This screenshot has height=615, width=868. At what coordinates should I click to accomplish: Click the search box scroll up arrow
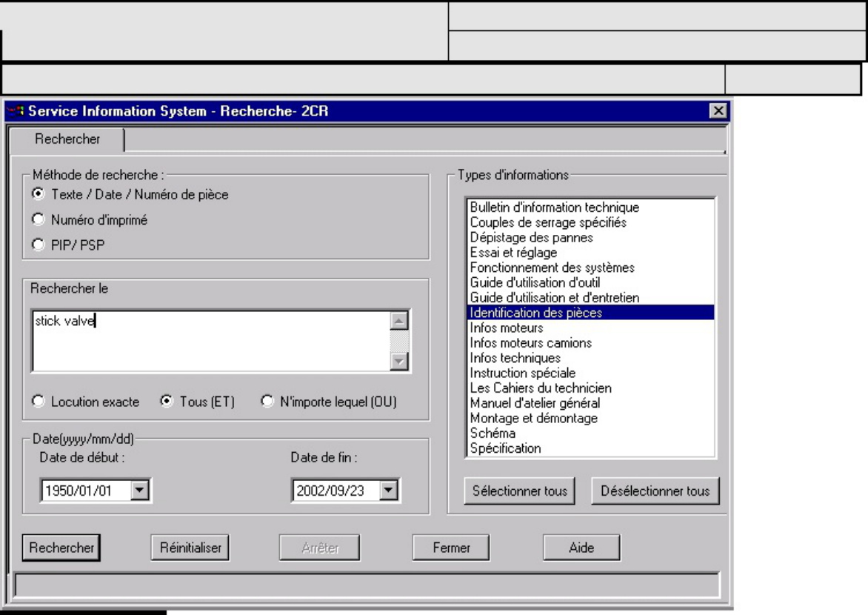[x=399, y=320]
